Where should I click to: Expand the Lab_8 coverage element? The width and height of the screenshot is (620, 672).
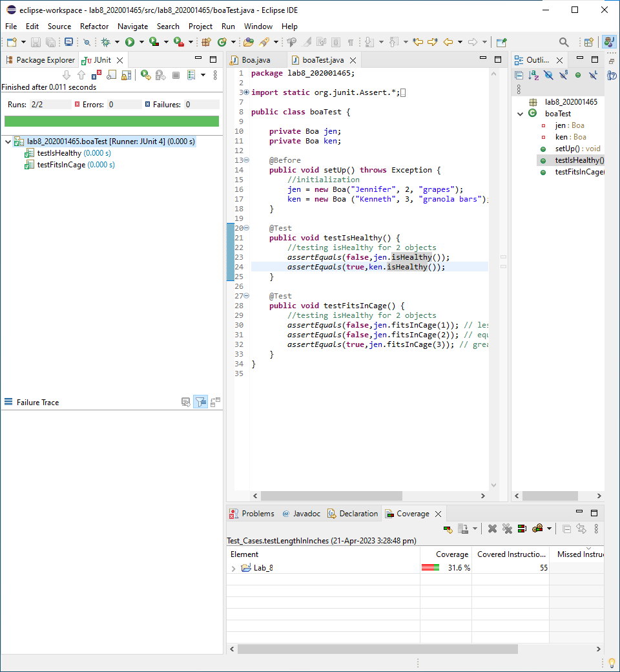[232, 567]
